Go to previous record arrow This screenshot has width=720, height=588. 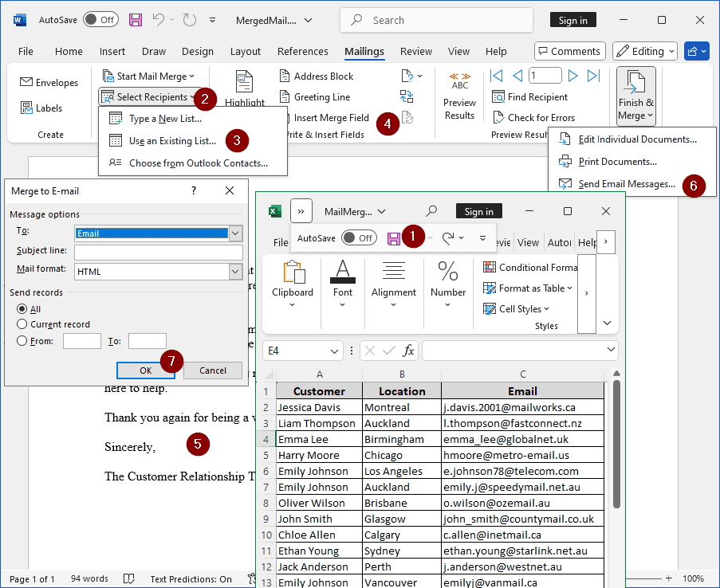tap(517, 76)
